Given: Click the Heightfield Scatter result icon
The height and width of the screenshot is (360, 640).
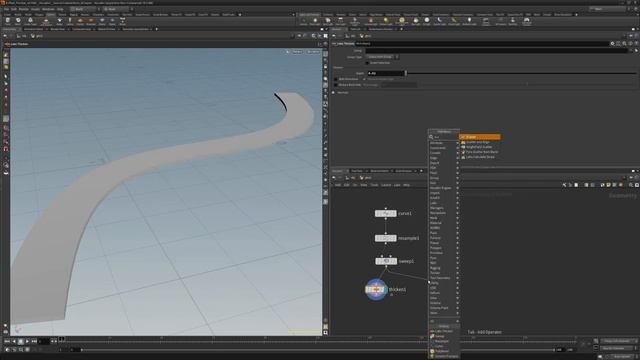Looking at the screenshot, I should point(463,147).
